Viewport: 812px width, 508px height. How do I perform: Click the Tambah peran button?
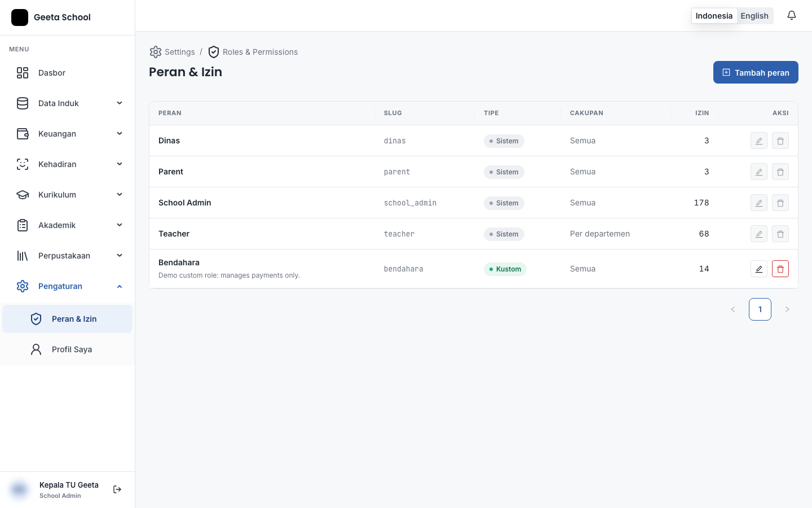[756, 72]
